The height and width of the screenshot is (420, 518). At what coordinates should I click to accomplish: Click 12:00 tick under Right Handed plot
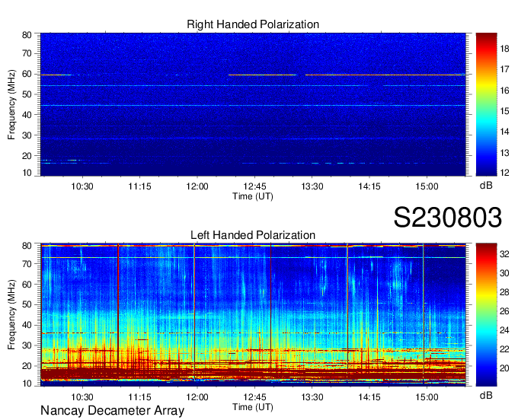click(197, 186)
